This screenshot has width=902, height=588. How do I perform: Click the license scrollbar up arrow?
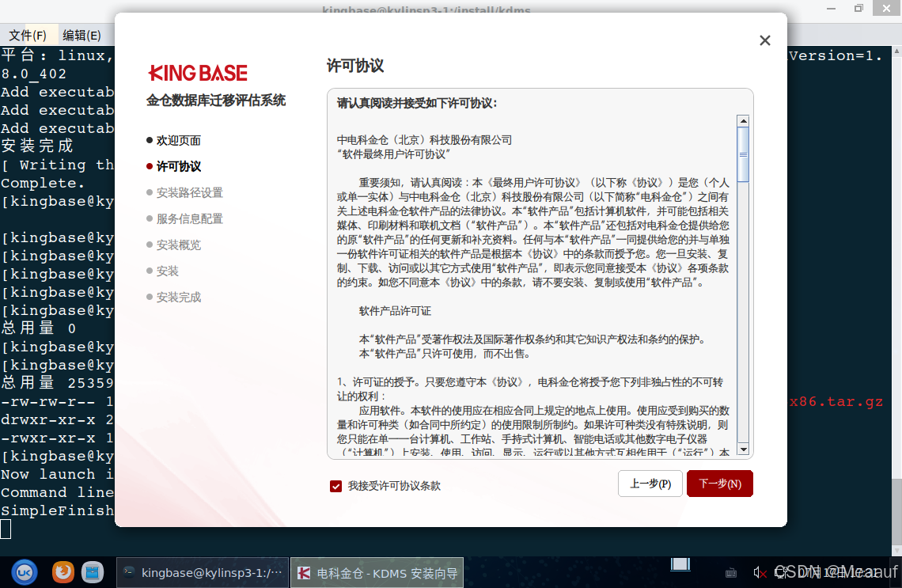(x=743, y=121)
